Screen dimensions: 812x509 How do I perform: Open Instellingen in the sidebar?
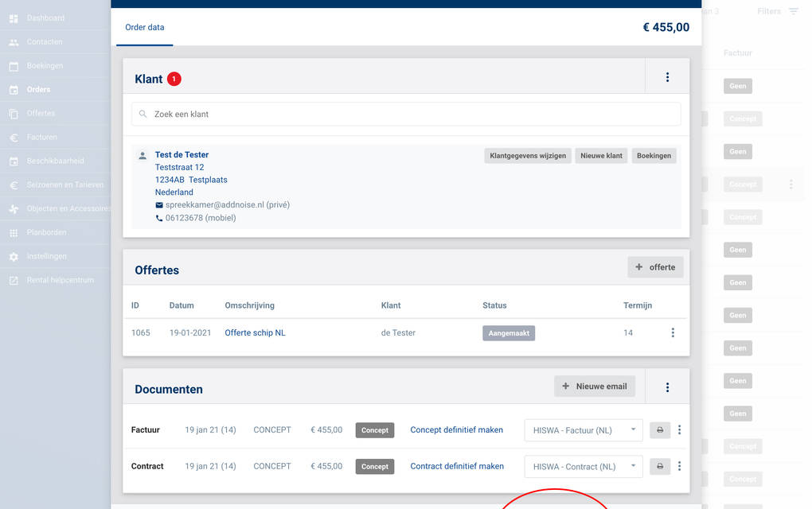[x=46, y=256]
